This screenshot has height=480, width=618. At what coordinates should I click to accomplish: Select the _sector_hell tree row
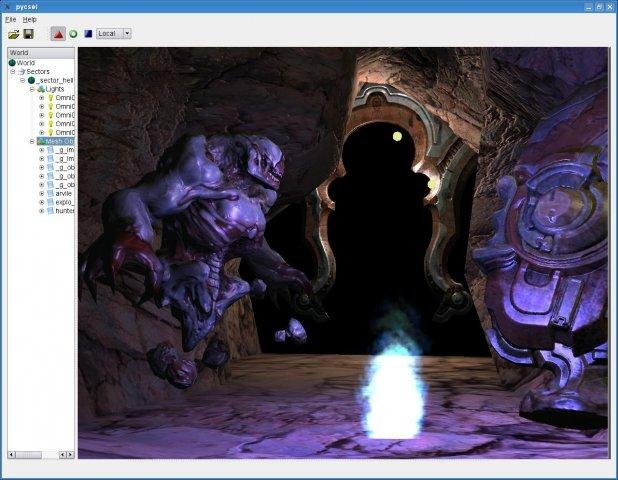point(51,80)
